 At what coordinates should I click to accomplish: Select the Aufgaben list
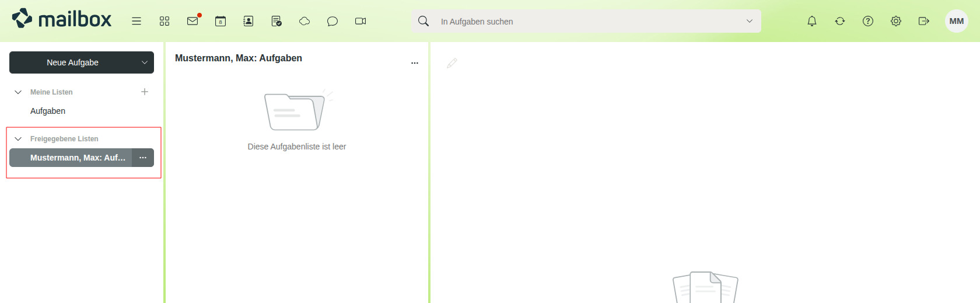48,111
